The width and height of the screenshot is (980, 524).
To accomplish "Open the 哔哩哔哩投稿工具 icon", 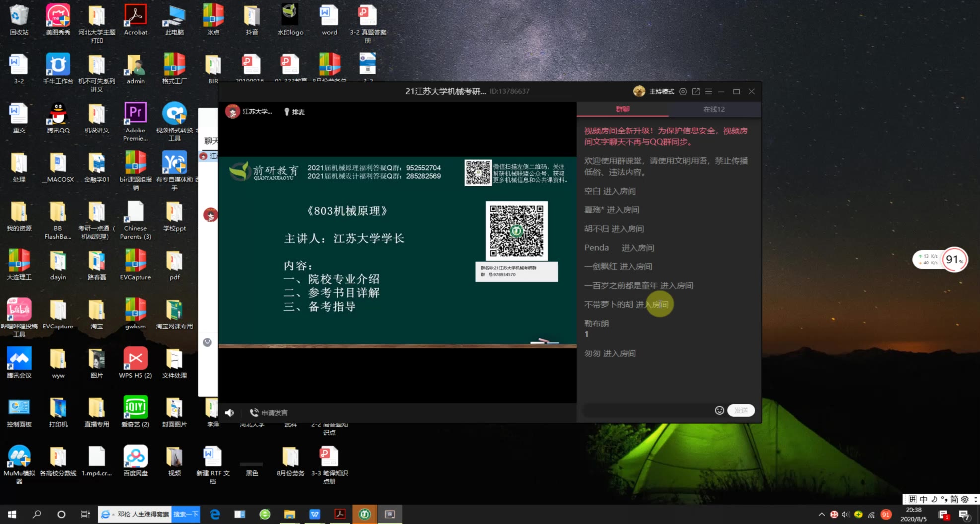I will pyautogui.click(x=19, y=318).
